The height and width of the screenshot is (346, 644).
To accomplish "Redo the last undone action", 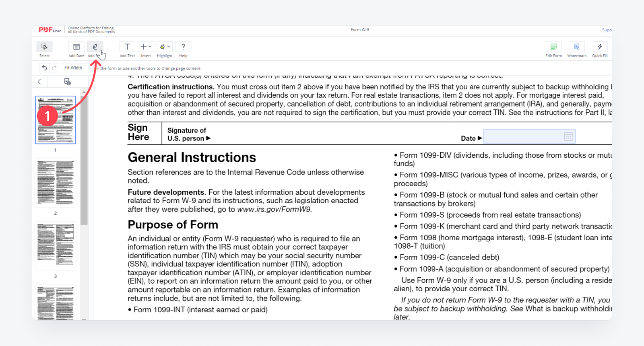I will (x=54, y=68).
